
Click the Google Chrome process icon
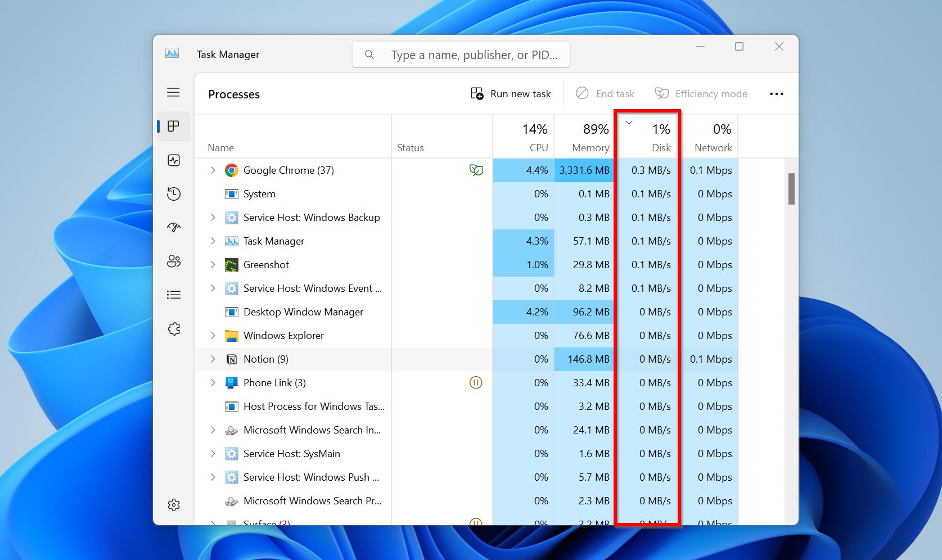231,170
